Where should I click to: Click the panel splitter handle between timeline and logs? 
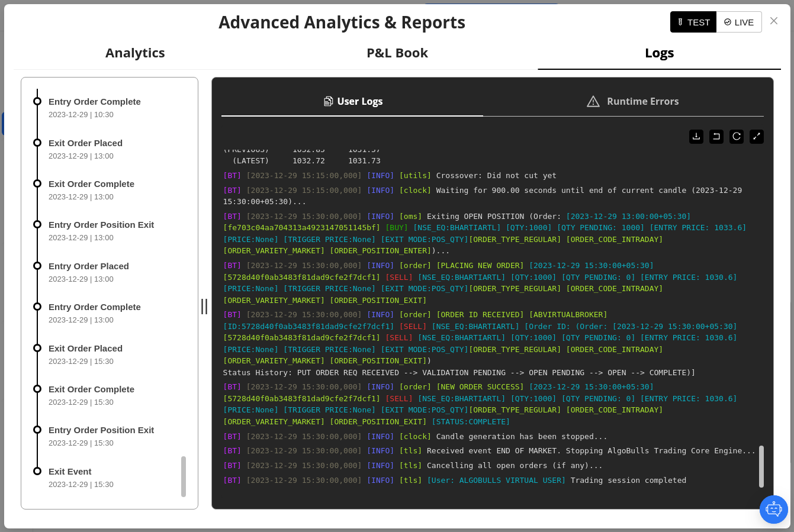click(x=204, y=307)
